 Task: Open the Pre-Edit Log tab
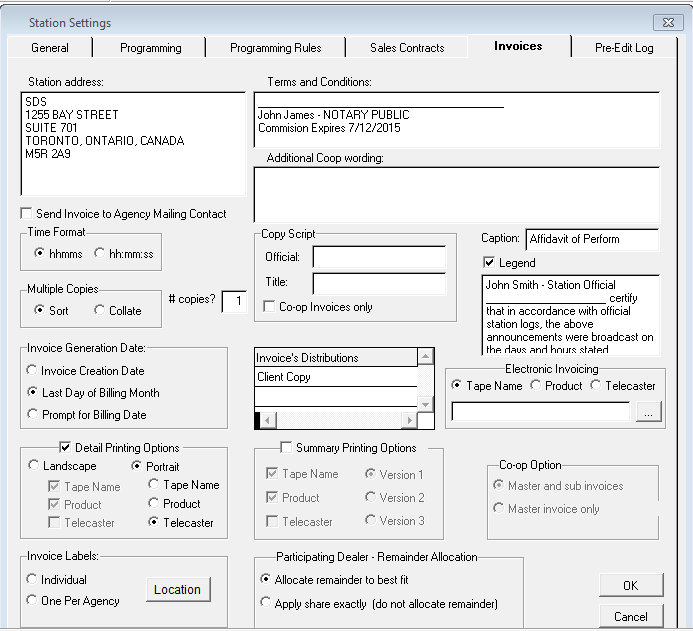click(624, 47)
